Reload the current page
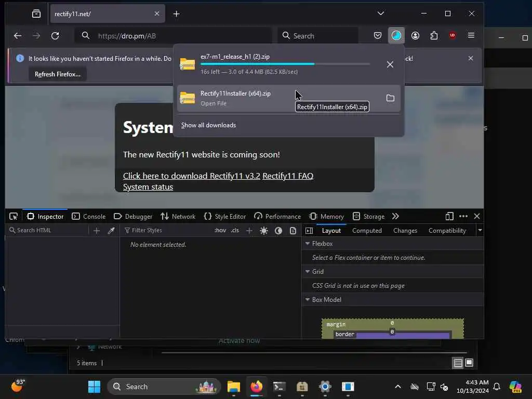The height and width of the screenshot is (399, 532). (x=55, y=36)
